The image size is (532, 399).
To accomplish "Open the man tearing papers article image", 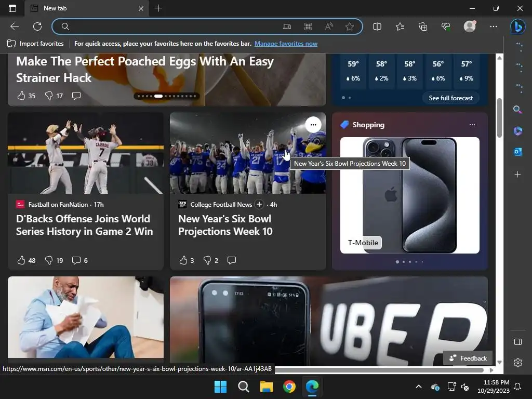I will click(x=86, y=317).
